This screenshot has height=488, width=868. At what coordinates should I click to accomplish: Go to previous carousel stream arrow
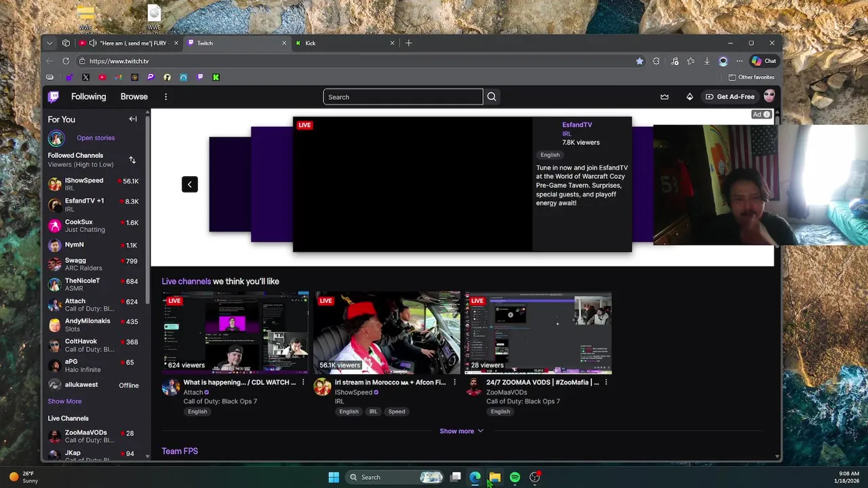click(190, 184)
